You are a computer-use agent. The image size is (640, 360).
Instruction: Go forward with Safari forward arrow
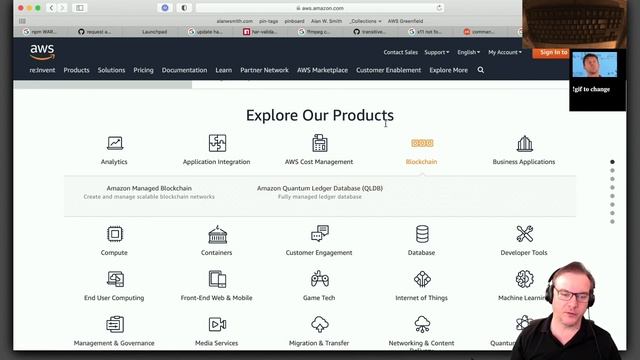coord(62,8)
